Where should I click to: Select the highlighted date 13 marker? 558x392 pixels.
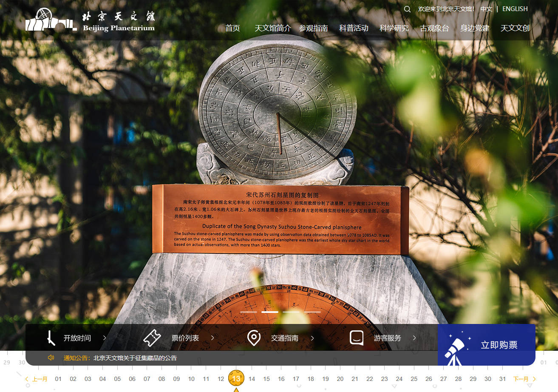236,378
